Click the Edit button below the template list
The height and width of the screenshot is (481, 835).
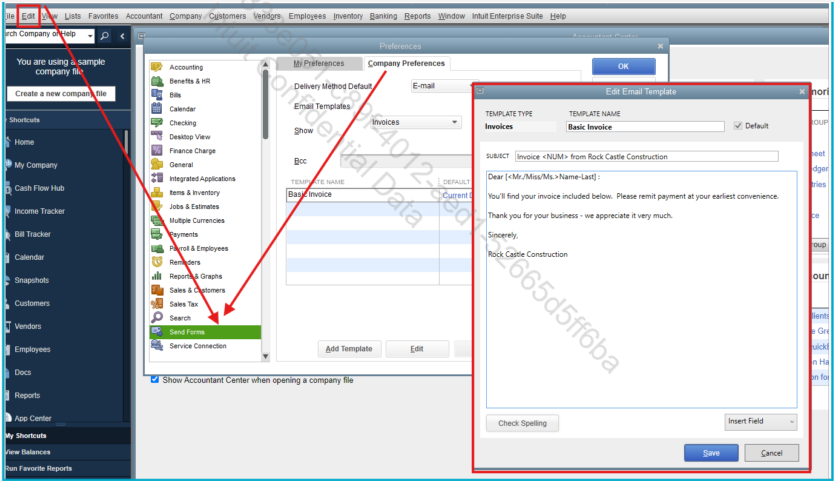[416, 349]
